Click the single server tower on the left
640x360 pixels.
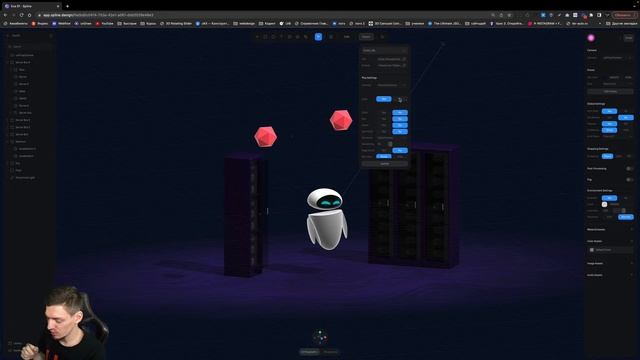click(245, 214)
